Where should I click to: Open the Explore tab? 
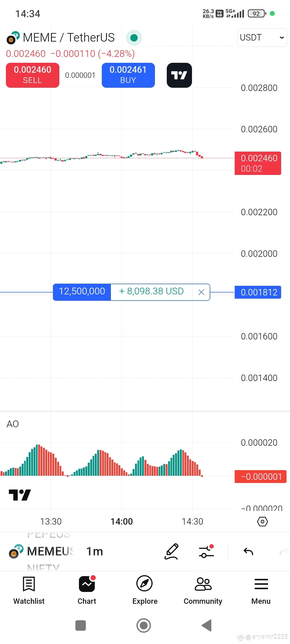pyautogui.click(x=145, y=590)
